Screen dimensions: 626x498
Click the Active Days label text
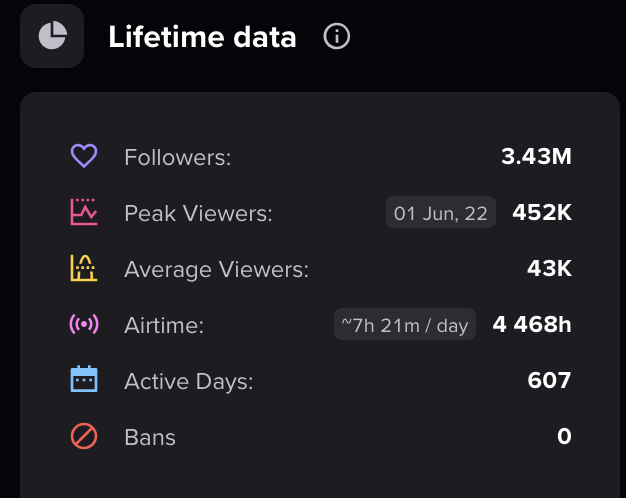coord(189,381)
